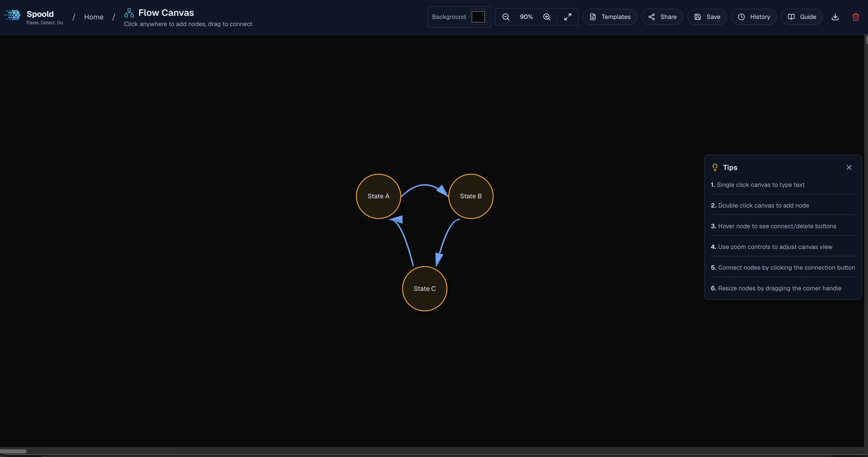This screenshot has height=457, width=868.
Task: Click the horizontal scrollbar thumb
Action: (13, 451)
